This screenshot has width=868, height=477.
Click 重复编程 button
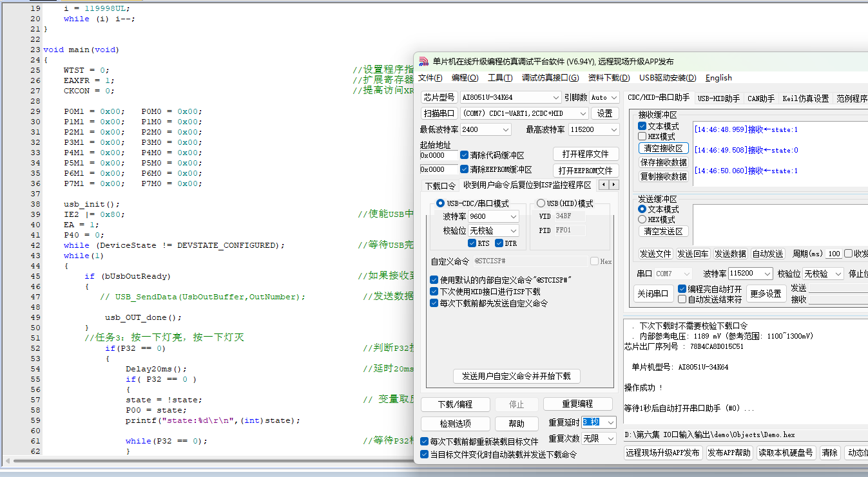pyautogui.click(x=577, y=404)
